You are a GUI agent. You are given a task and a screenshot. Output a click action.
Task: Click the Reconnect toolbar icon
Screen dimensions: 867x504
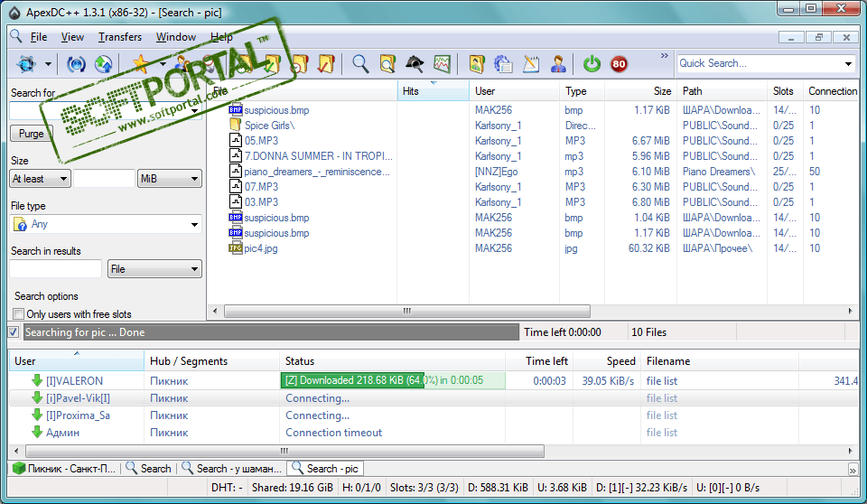[76, 64]
